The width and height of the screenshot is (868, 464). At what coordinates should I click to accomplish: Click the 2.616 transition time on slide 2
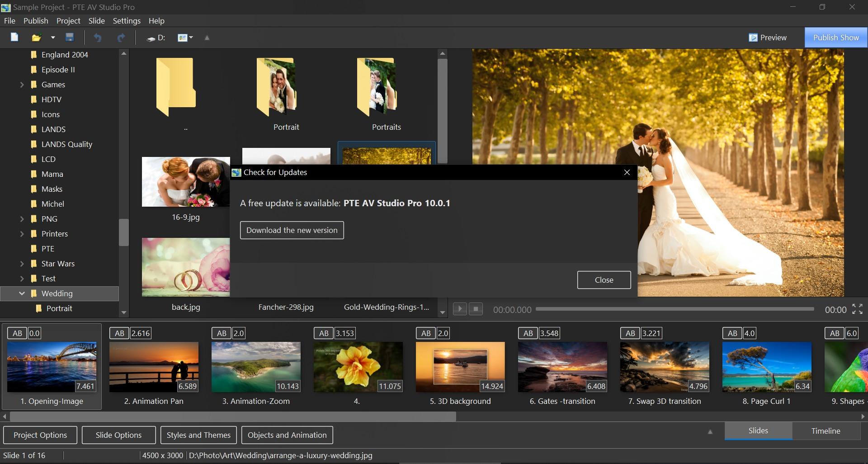pyautogui.click(x=141, y=333)
